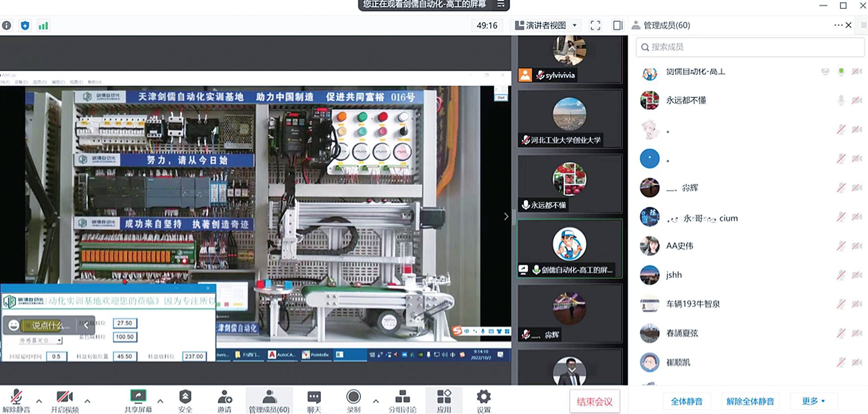Click the 100.50 value field in shared screen

[x=124, y=337]
